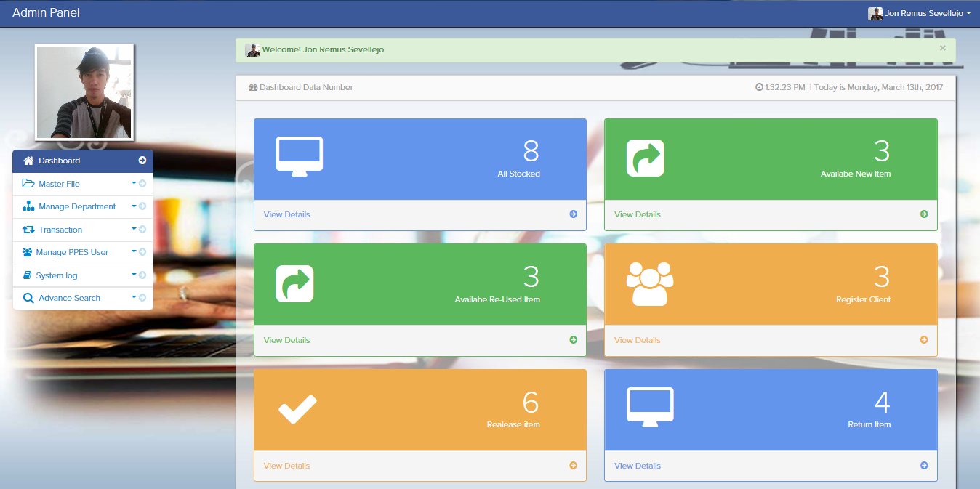Click the Dashboard home icon in the sidebar
980x489 pixels.
click(x=28, y=161)
